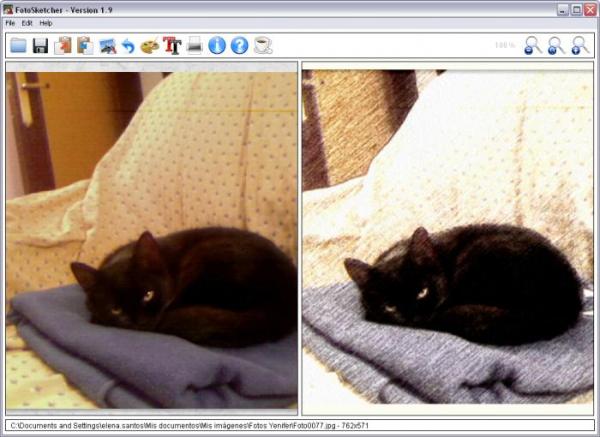Reset zoom with the middle magnifier icon
The height and width of the screenshot is (437, 600).
[x=556, y=45]
